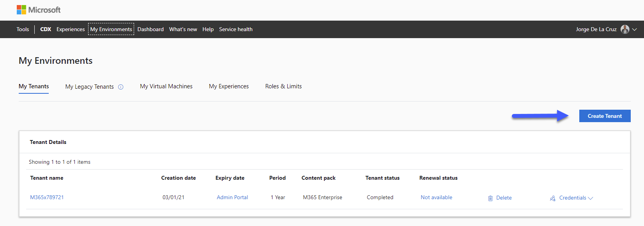View the Roles & Limits tab
This screenshot has height=226, width=644.
[283, 86]
